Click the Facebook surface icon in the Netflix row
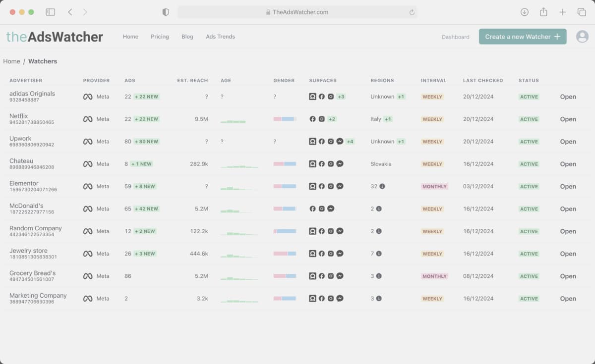Image resolution: width=595 pixels, height=364 pixels. (312, 119)
